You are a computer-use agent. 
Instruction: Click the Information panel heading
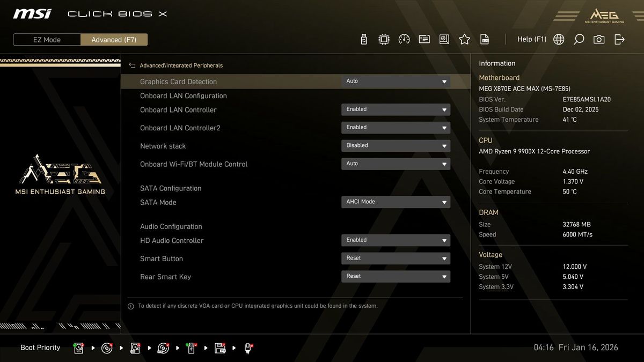(497, 63)
